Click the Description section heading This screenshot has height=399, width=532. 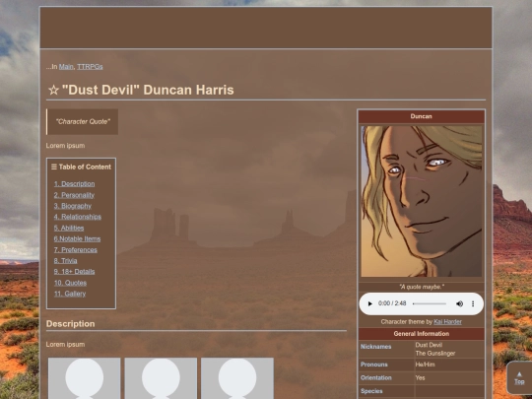pos(71,324)
